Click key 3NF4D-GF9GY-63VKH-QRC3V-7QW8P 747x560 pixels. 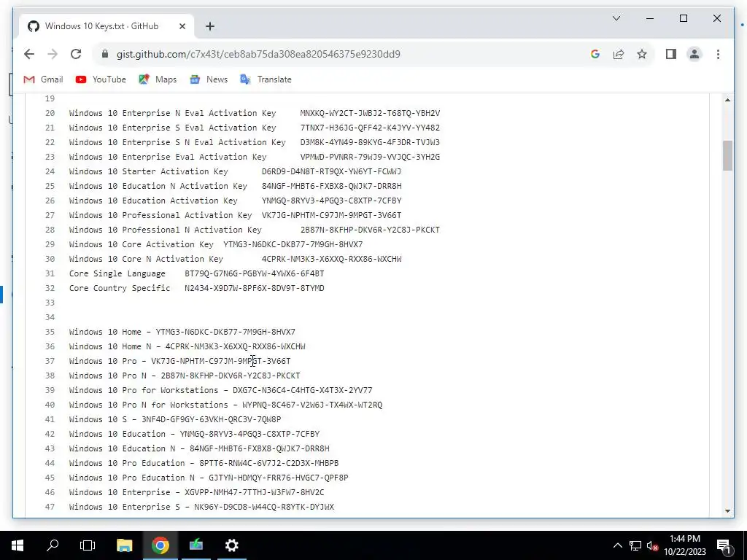(x=211, y=419)
